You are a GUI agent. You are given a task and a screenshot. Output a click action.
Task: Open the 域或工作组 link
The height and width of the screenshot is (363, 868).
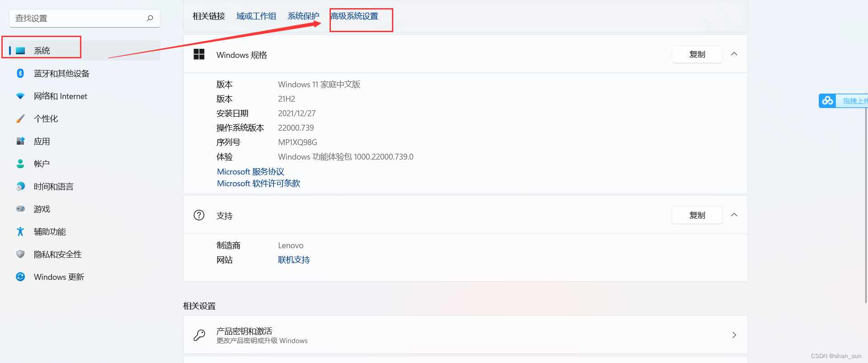(256, 16)
